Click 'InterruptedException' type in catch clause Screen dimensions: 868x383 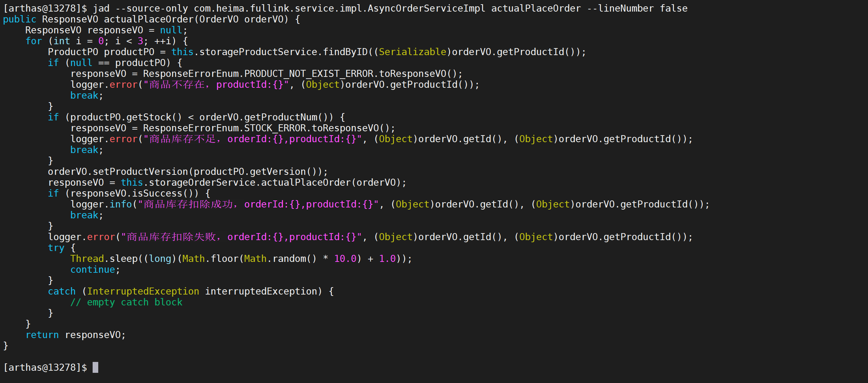[x=143, y=291]
